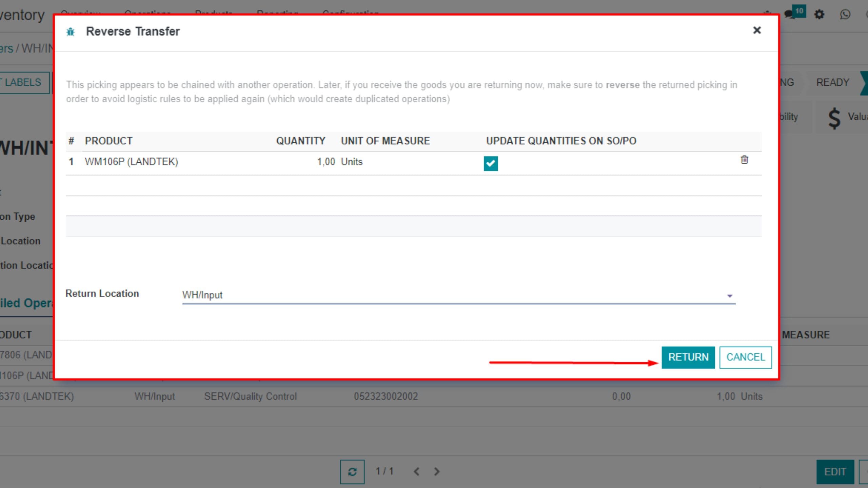Viewport: 868px width, 488px height.
Task: Uncheck Update Quantities on SO/PO for WM106P
Action: coord(491,163)
